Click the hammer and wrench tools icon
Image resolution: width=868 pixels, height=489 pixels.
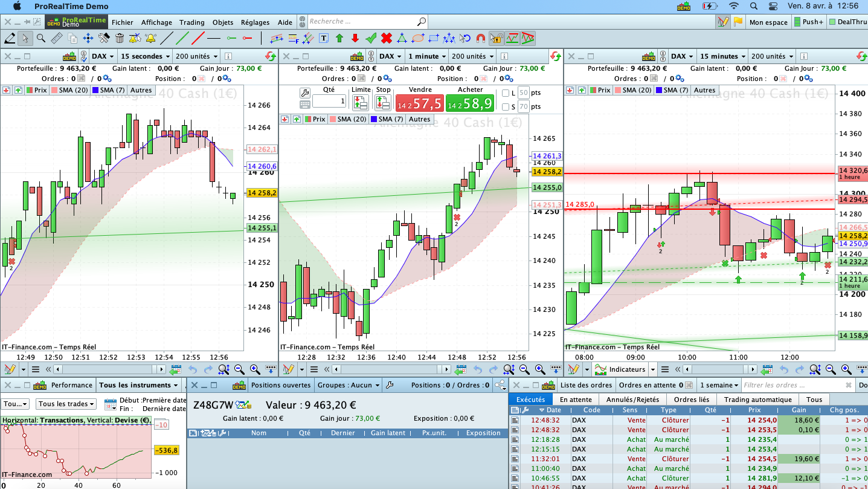click(x=104, y=38)
